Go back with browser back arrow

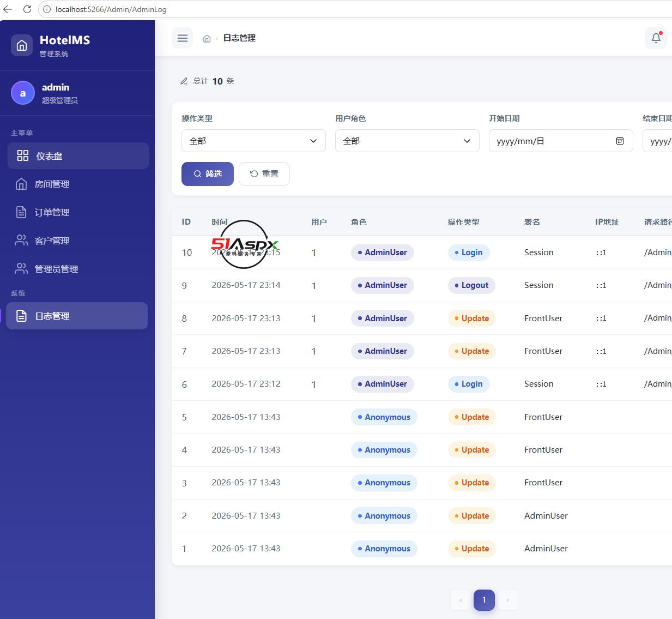pyautogui.click(x=8, y=9)
